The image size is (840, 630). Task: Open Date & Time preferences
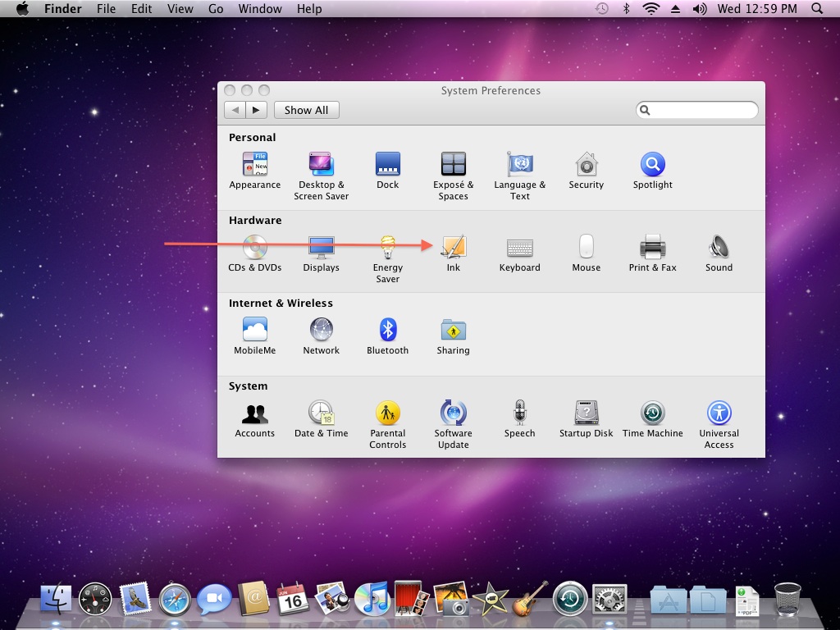pyautogui.click(x=321, y=419)
